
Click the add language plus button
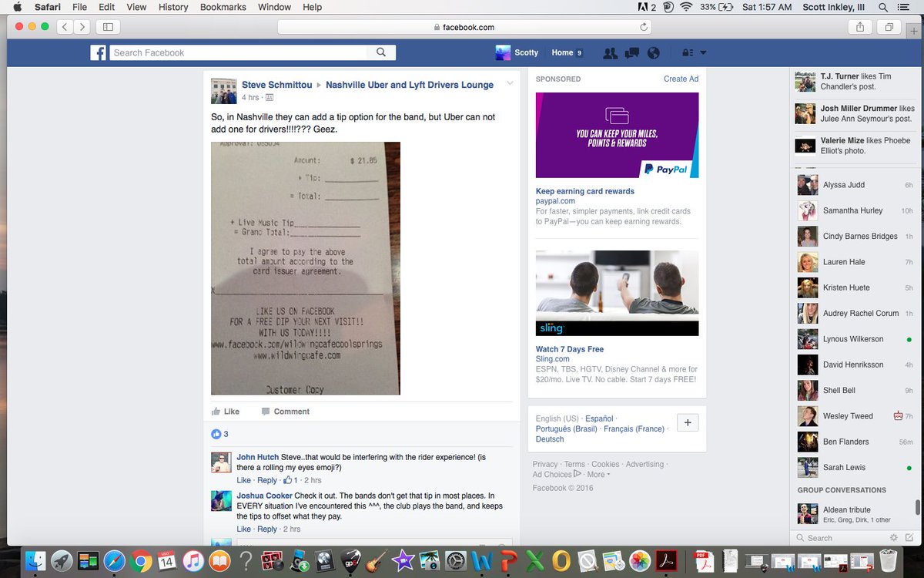687,422
